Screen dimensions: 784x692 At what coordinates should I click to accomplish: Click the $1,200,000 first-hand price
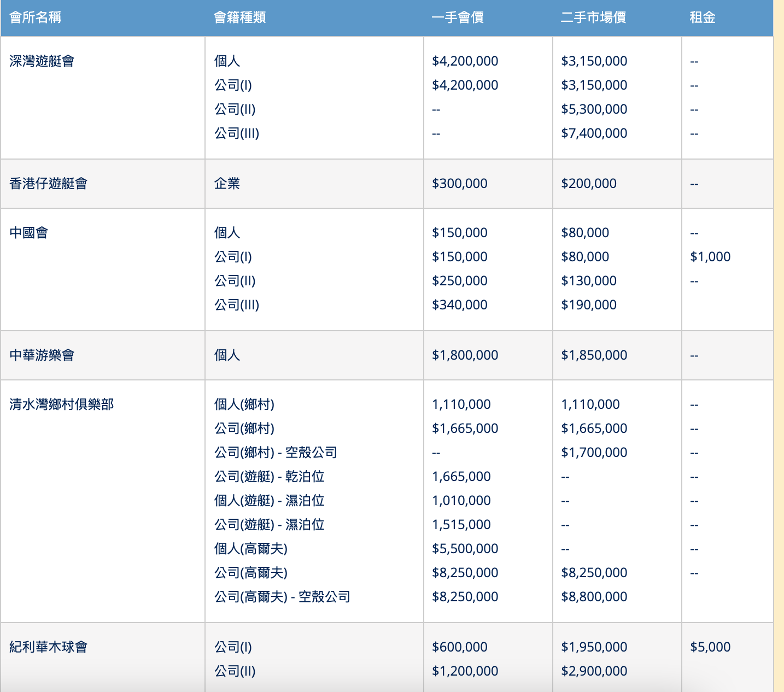(x=465, y=671)
